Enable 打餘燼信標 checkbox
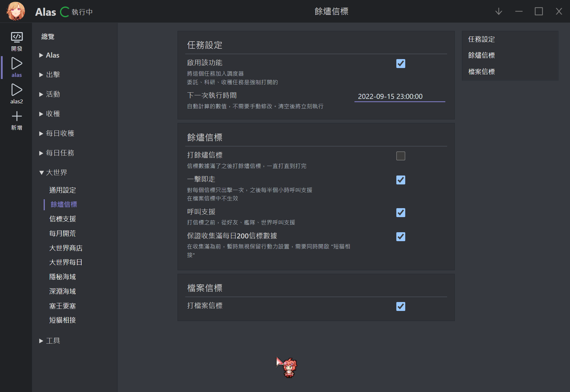The height and width of the screenshot is (392, 570). pyautogui.click(x=400, y=156)
